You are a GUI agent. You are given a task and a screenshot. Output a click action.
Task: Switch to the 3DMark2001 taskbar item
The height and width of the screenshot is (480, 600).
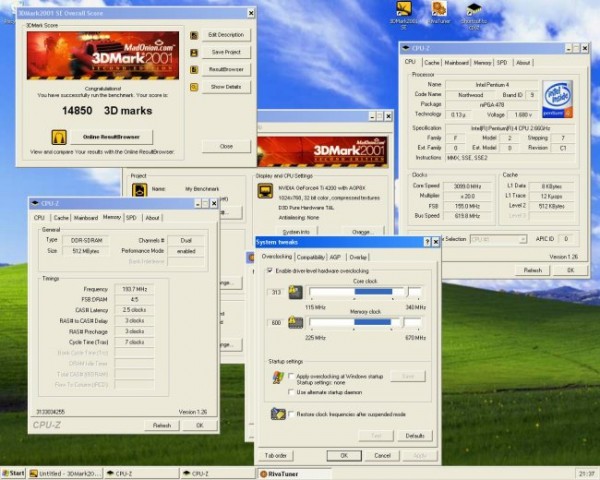click(65, 473)
